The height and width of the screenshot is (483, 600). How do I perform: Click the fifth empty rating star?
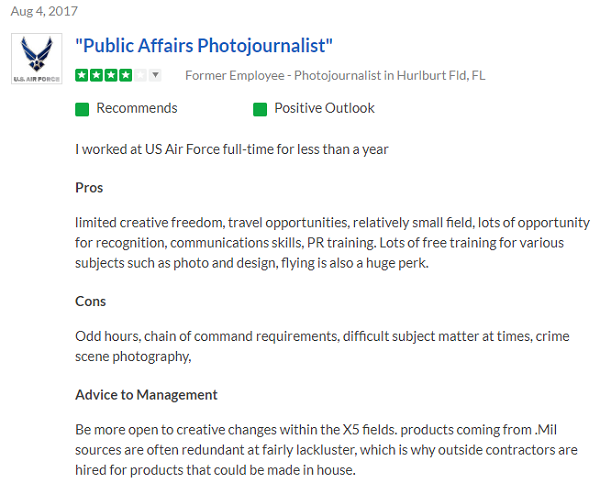coord(138,75)
